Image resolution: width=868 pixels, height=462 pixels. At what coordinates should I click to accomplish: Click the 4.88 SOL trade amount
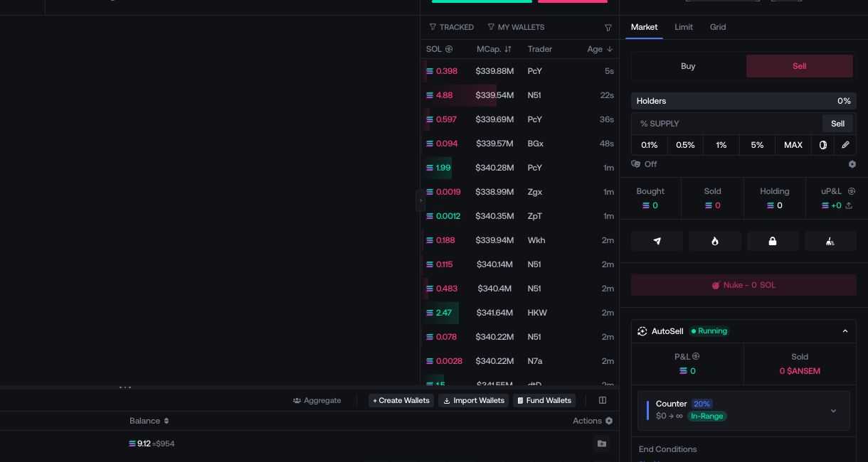click(x=444, y=95)
